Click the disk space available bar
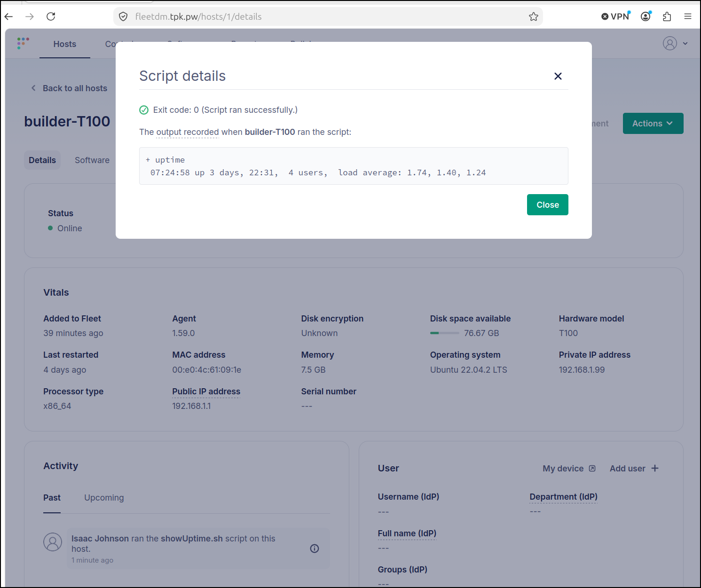The image size is (701, 588). (x=445, y=333)
